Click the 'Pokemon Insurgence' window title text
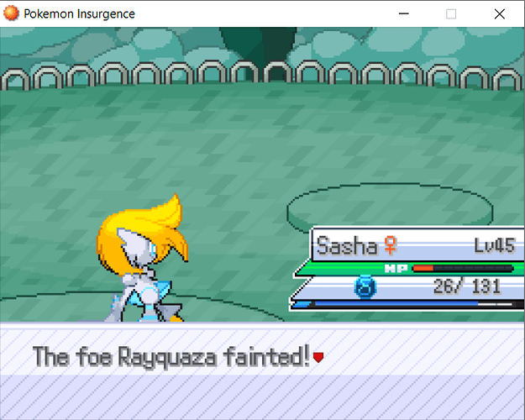525x420 pixels. point(79,14)
